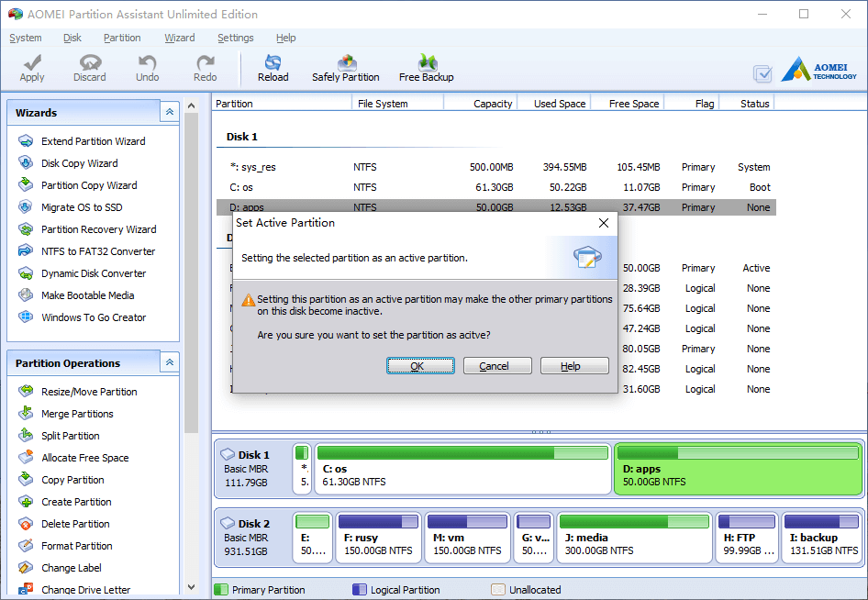Click the Merge Partitions icon

point(26,414)
